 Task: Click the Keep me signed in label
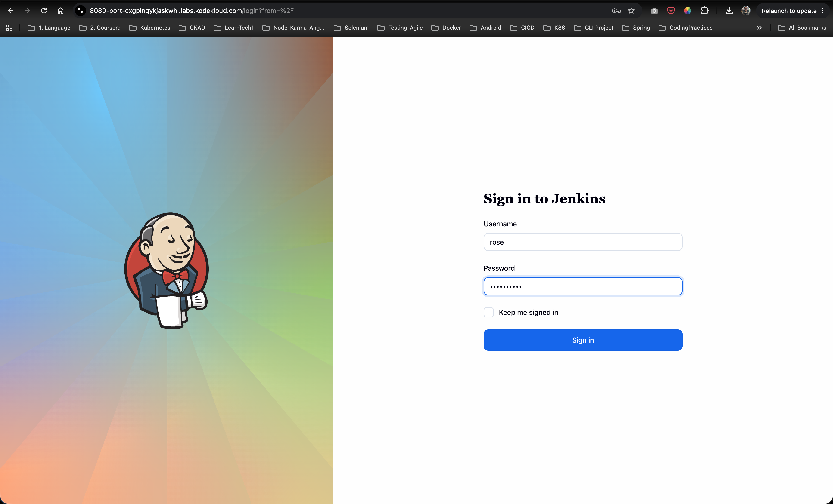(x=528, y=313)
